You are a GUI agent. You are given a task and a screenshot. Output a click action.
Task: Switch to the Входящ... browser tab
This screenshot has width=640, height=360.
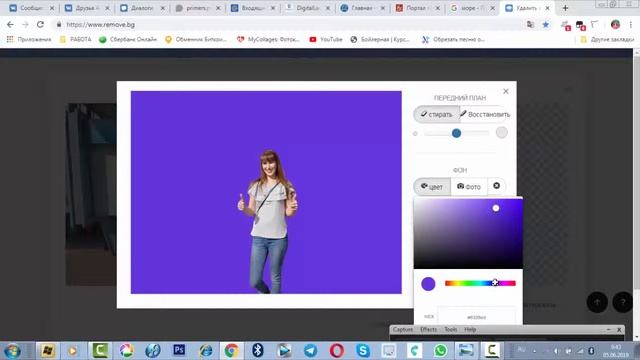click(x=253, y=8)
